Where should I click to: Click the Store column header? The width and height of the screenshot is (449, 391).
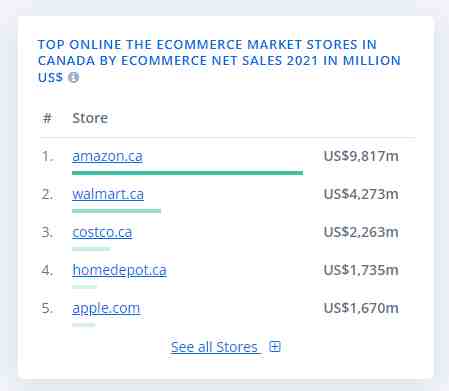(x=90, y=118)
